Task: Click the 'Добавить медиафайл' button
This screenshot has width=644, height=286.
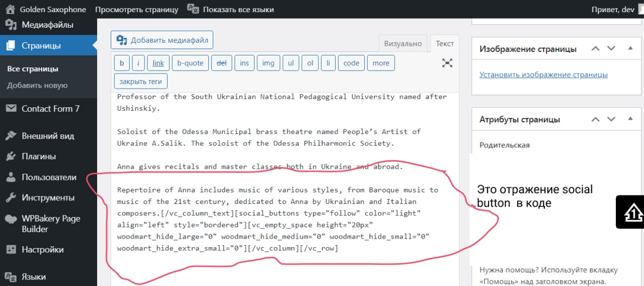Action: coord(162,40)
